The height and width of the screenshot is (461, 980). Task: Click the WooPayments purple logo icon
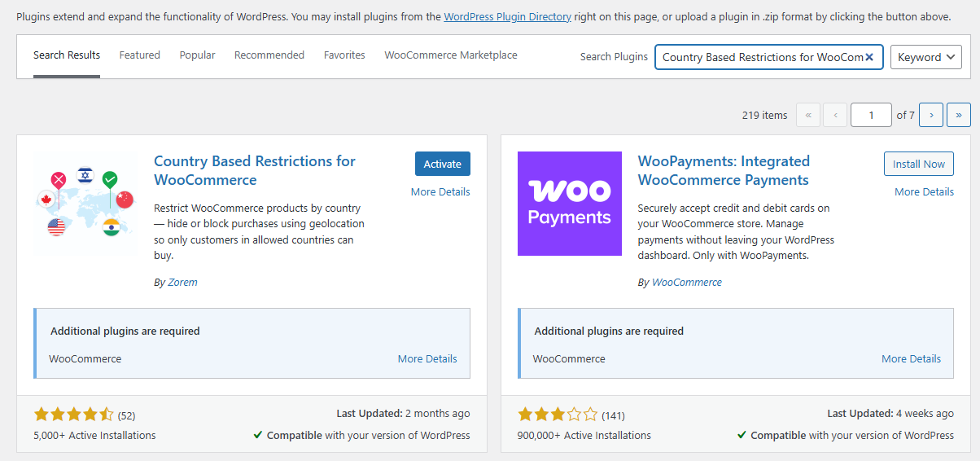click(x=569, y=204)
